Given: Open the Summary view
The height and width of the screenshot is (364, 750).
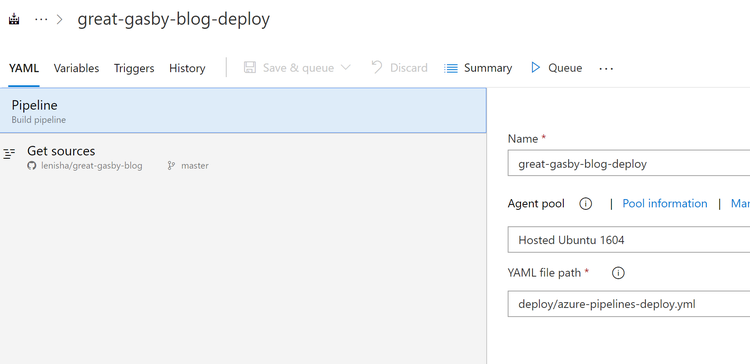Looking at the screenshot, I should click(x=488, y=68).
